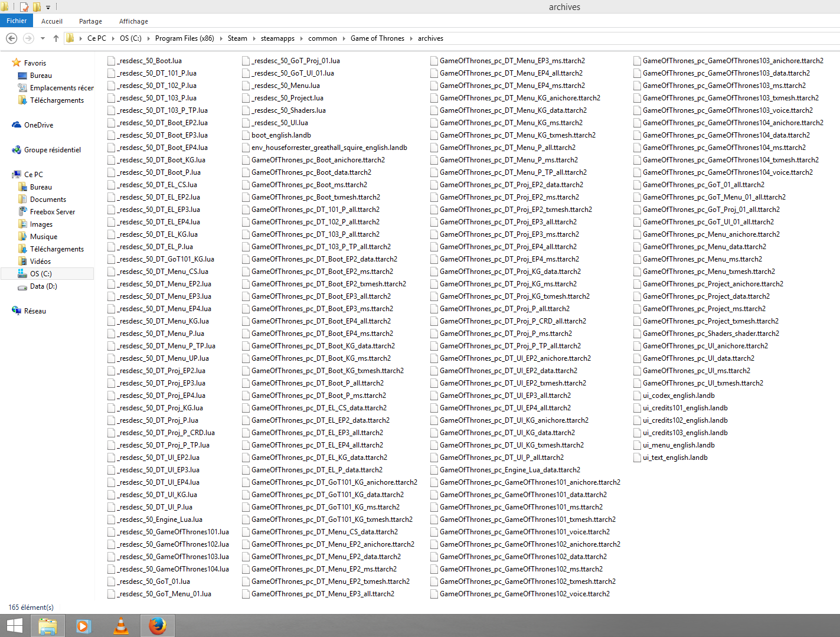Open Emplacements récents in sidebar
The image size is (840, 637).
click(x=61, y=88)
